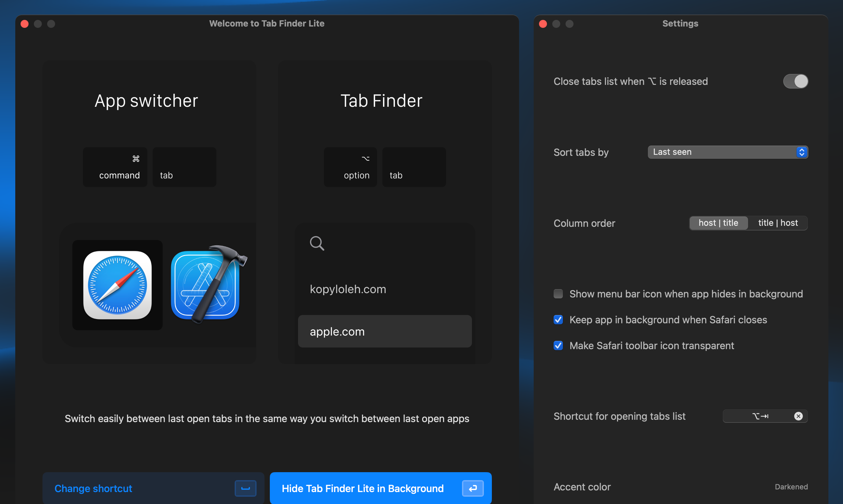The image size is (843, 504).
Task: Click the Safari compass app icon
Action: coord(117,285)
